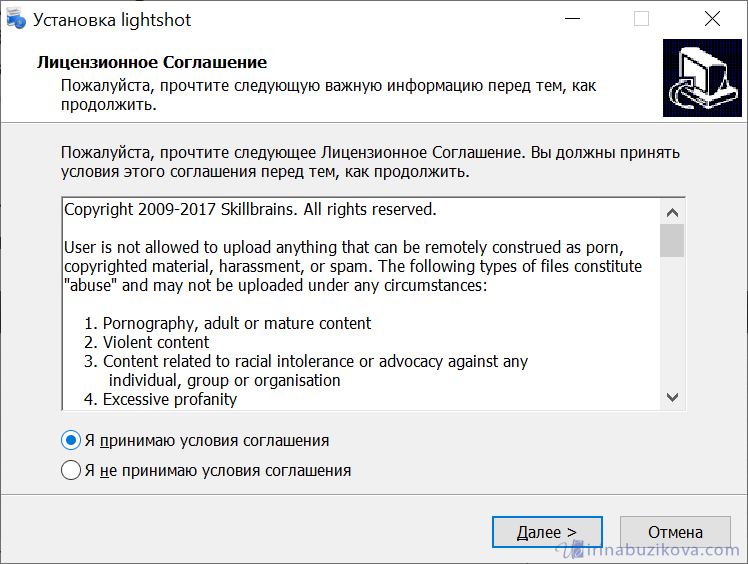Click the license scrollbar down arrow

tap(672, 396)
